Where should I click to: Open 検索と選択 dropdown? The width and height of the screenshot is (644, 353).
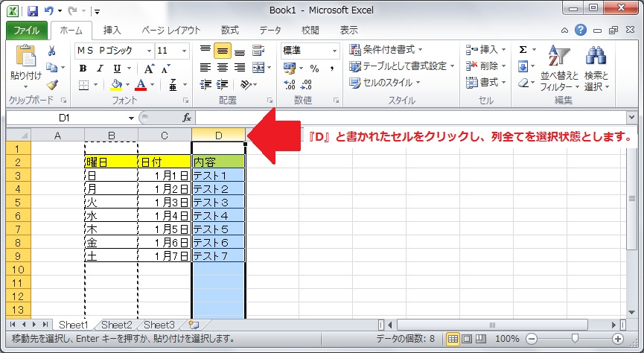(x=597, y=69)
